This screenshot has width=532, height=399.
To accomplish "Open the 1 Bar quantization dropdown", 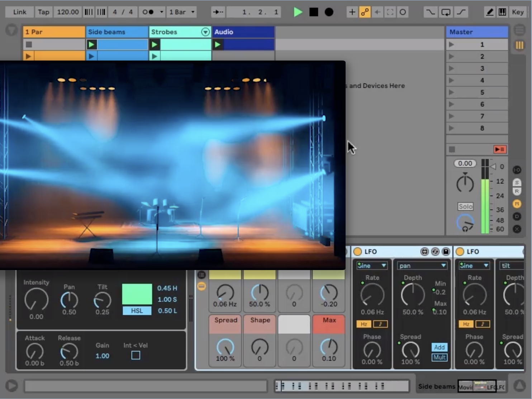I will click(182, 12).
